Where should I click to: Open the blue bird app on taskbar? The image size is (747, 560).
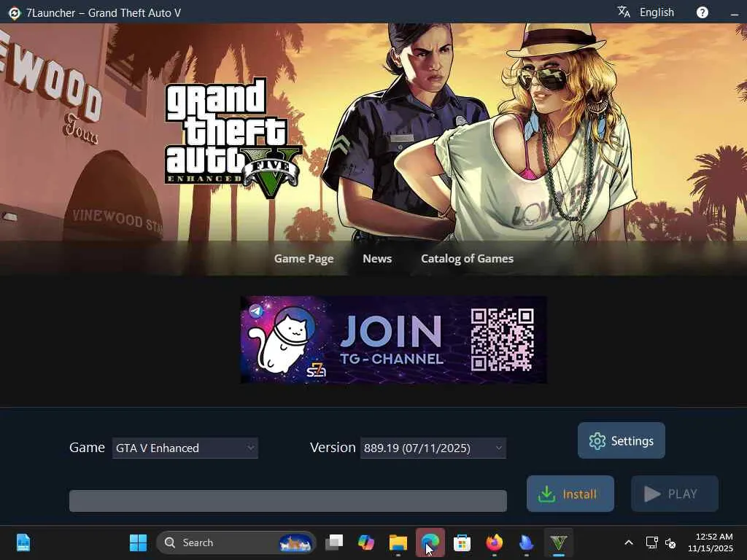[526, 542]
